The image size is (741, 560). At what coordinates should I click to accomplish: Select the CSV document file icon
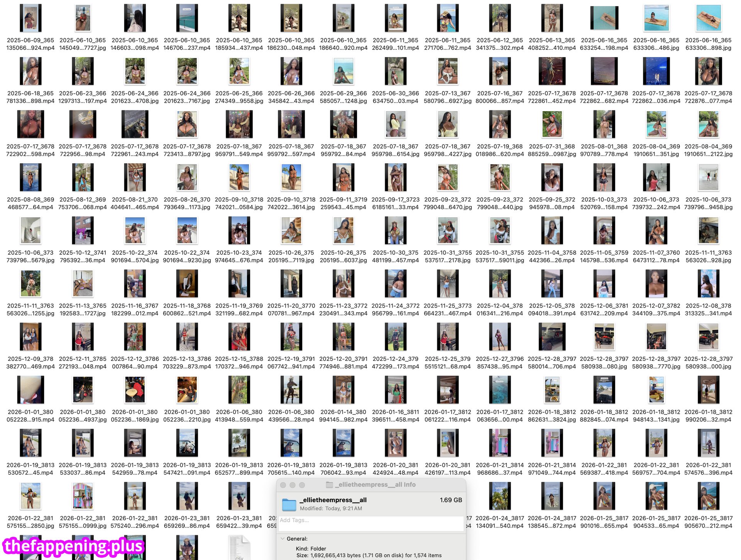(x=239, y=548)
